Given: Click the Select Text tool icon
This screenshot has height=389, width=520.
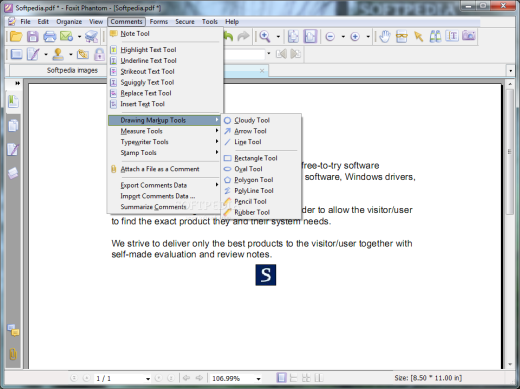Looking at the screenshot, I should (x=452, y=36).
